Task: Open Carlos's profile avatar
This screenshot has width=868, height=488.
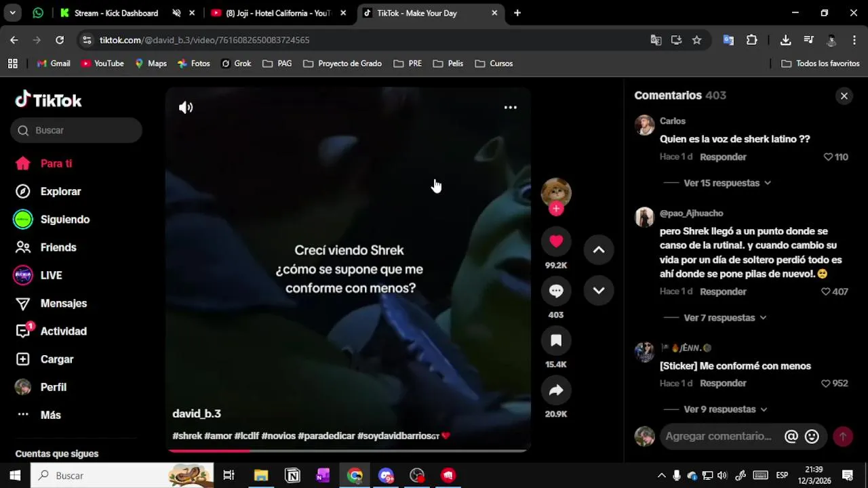Action: click(644, 125)
